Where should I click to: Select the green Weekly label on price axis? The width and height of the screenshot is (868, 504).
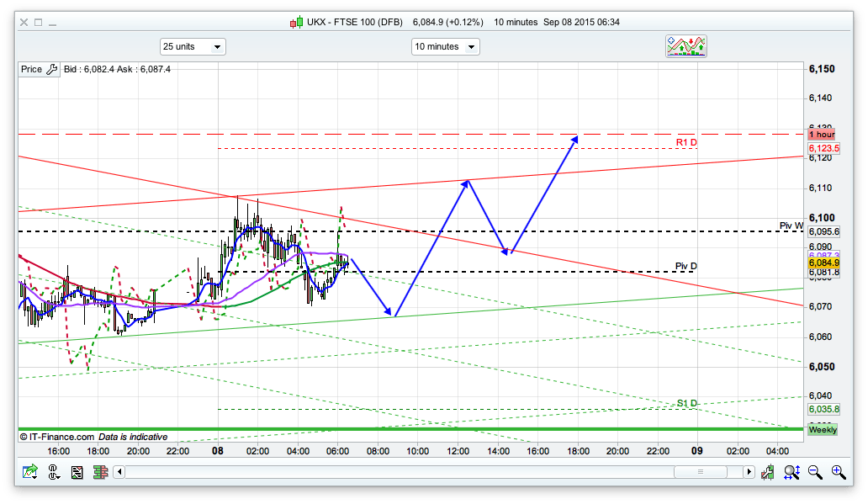pos(822,430)
